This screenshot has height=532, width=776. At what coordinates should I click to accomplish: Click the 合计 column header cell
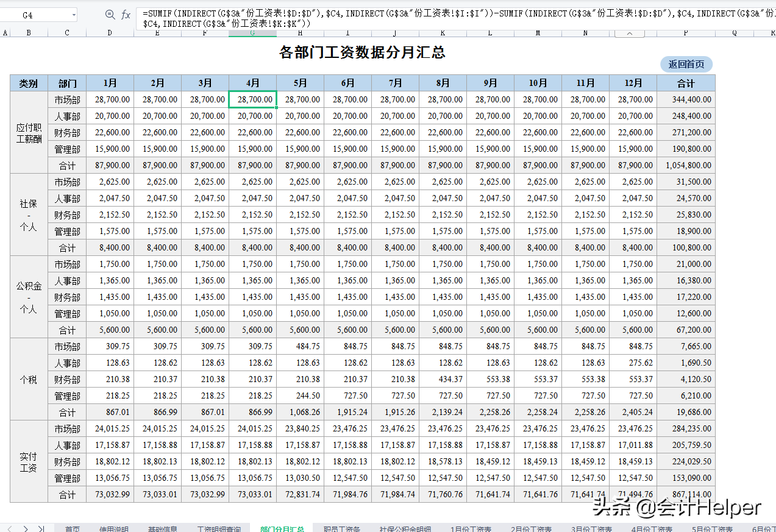coord(686,83)
